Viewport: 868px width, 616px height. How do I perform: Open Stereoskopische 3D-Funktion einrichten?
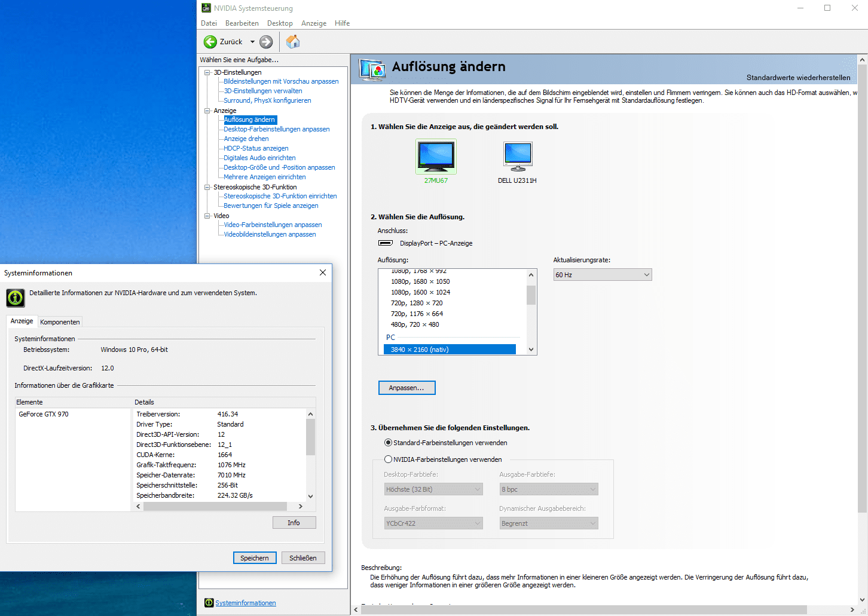click(x=280, y=196)
